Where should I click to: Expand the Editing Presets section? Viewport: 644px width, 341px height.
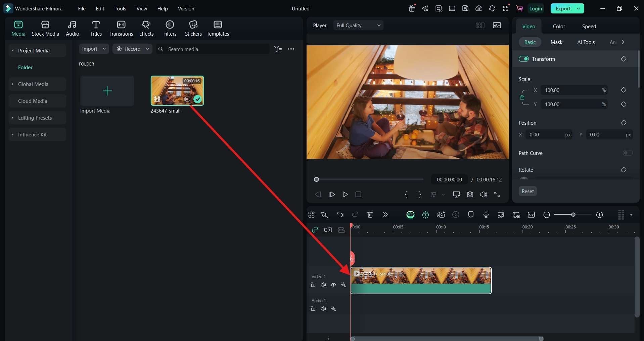12,118
